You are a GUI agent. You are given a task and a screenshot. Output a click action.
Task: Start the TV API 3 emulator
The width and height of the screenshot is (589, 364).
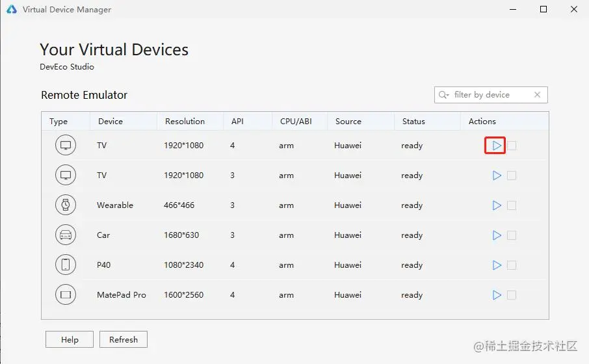coord(497,175)
